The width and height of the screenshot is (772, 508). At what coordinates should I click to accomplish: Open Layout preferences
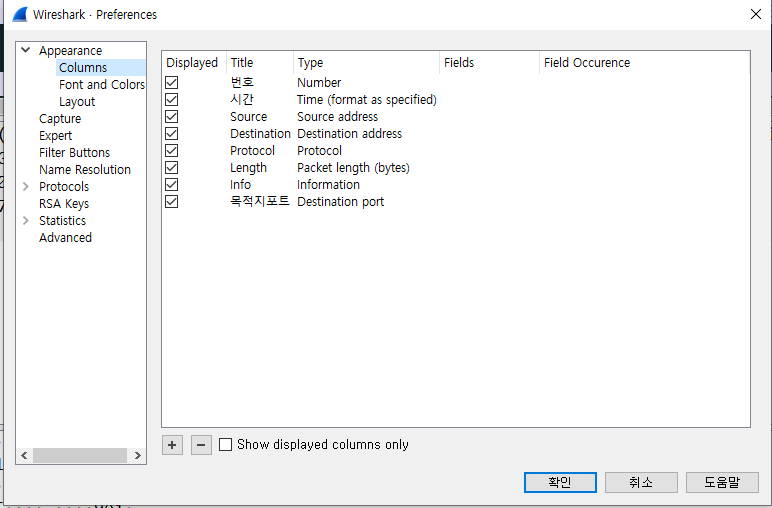tap(77, 101)
